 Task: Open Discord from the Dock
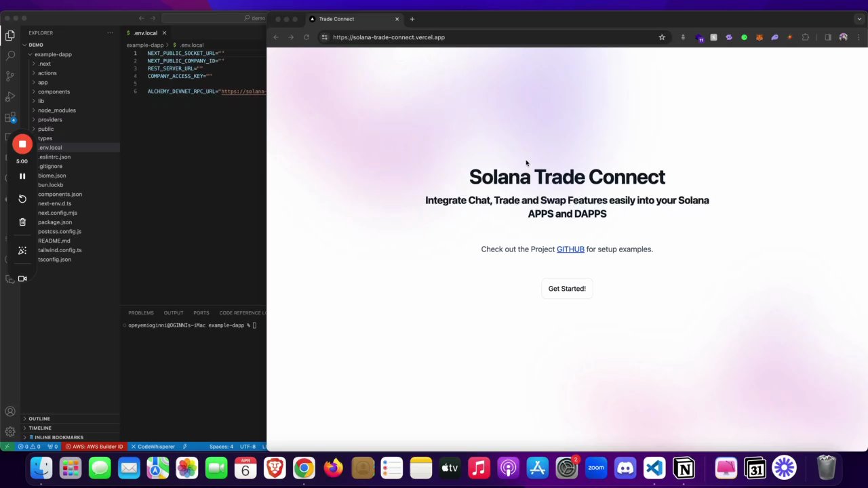pyautogui.click(x=625, y=468)
